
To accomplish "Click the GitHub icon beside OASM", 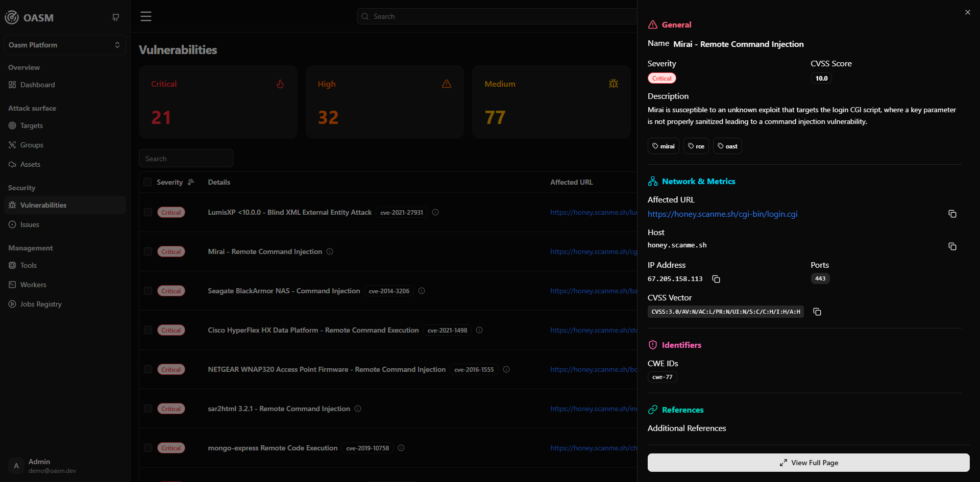I will [116, 17].
